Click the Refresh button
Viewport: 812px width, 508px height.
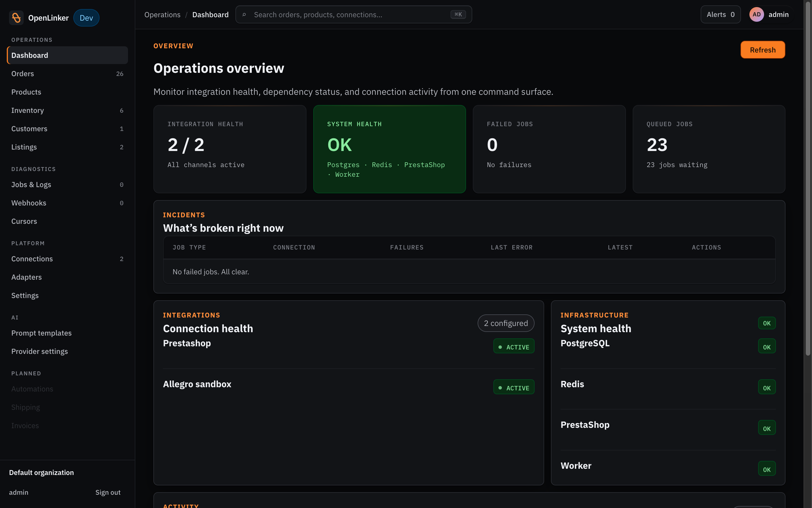(762, 50)
